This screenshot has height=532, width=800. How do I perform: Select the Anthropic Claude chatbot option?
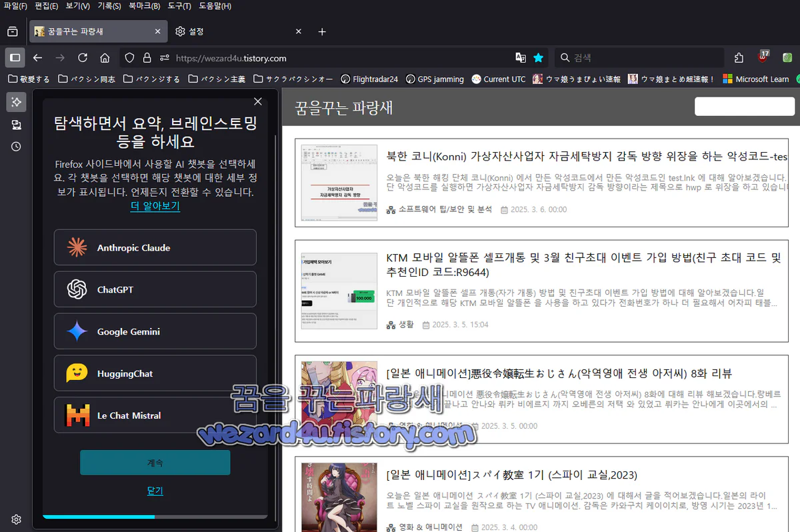(x=155, y=247)
